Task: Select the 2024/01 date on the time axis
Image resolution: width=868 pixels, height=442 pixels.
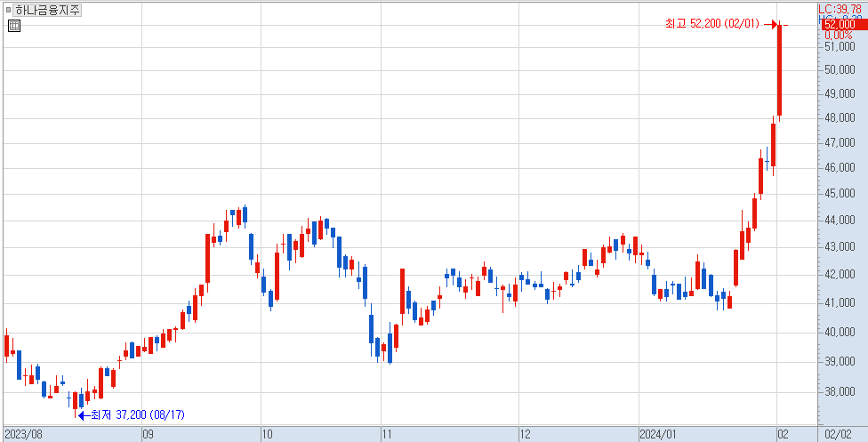Action: 658,434
